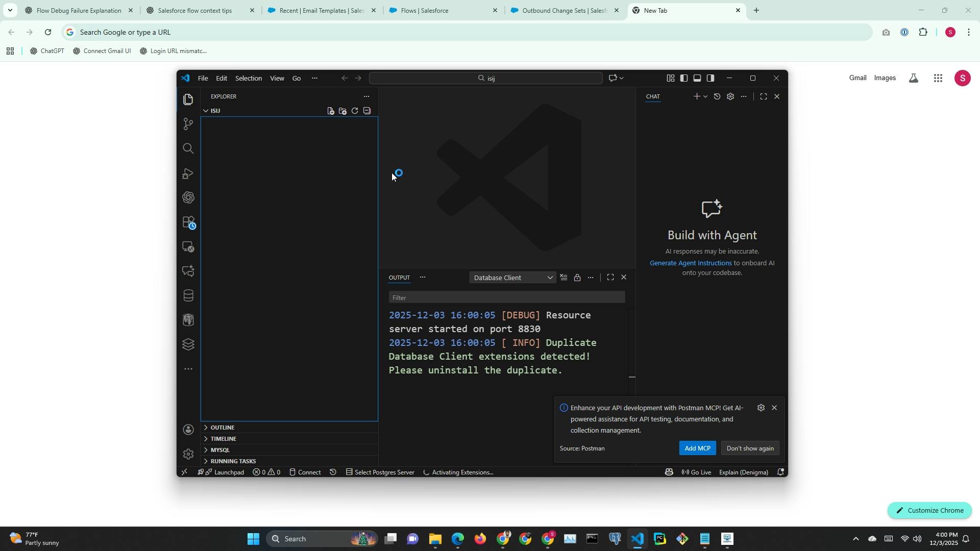This screenshot has height=551, width=980.
Task: Toggle the primary side bar layout
Action: [x=684, y=78]
